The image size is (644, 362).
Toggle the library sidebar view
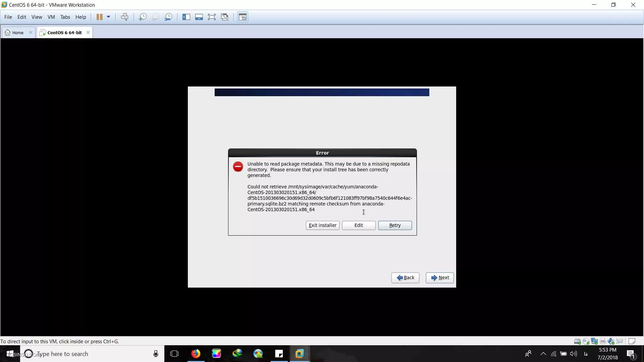(186, 17)
